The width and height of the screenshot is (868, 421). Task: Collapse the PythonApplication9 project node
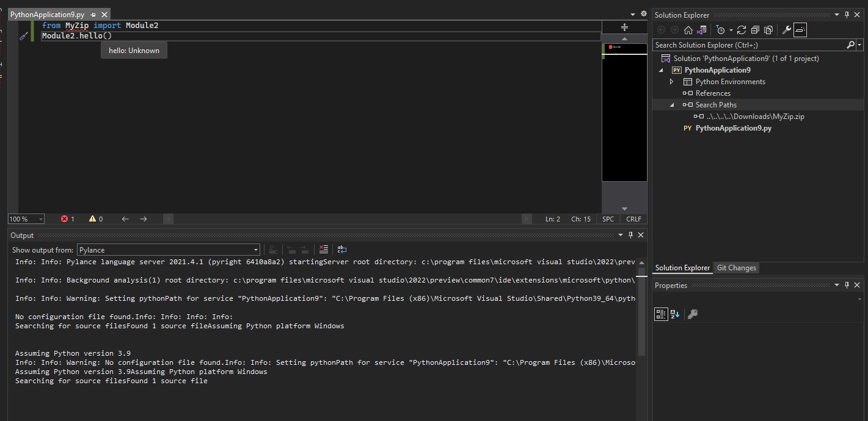pos(662,70)
